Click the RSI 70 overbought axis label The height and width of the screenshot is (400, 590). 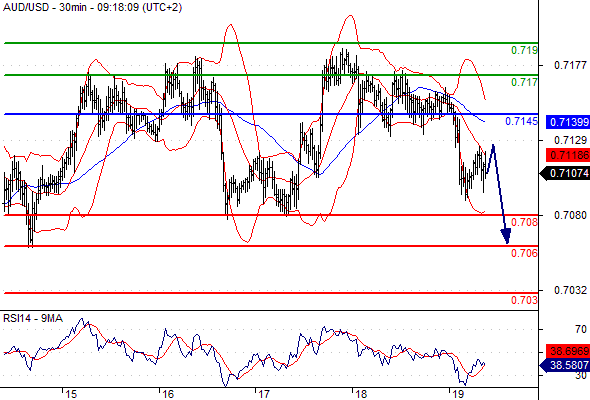pyautogui.click(x=581, y=329)
